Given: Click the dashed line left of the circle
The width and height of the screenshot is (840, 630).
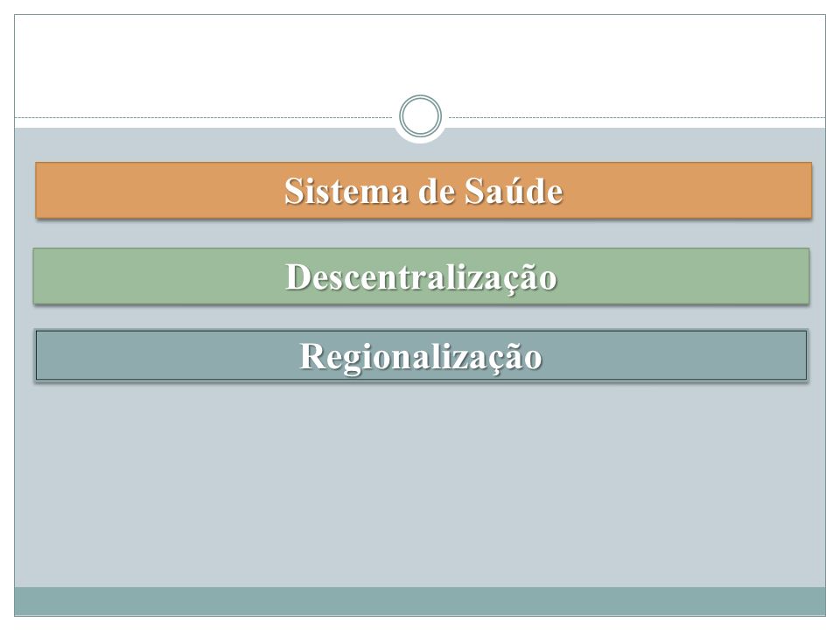Looking at the screenshot, I should click(x=204, y=117).
